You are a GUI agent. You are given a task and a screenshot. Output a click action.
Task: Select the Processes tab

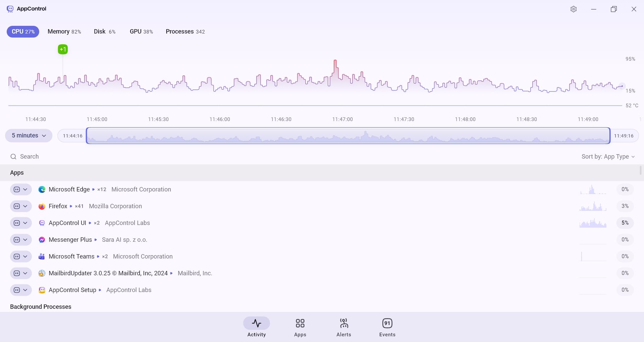(x=185, y=31)
